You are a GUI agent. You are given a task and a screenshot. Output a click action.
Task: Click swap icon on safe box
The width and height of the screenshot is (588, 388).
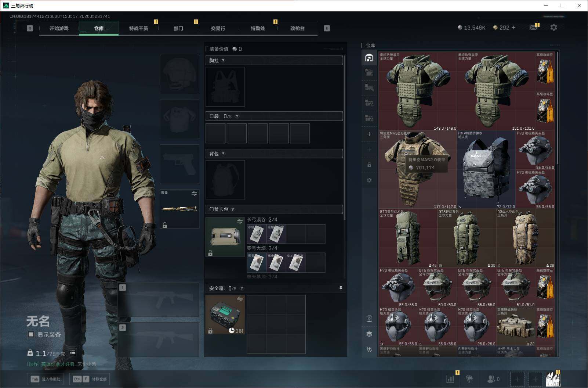pyautogui.click(x=240, y=299)
